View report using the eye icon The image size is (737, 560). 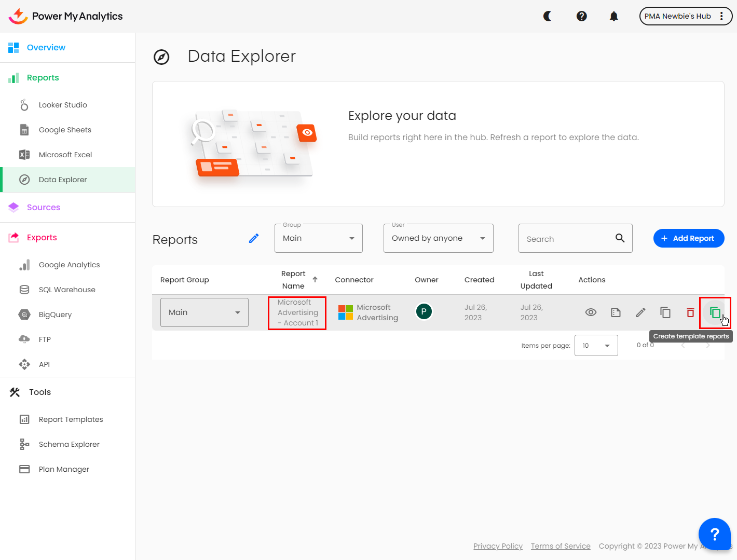coord(591,312)
